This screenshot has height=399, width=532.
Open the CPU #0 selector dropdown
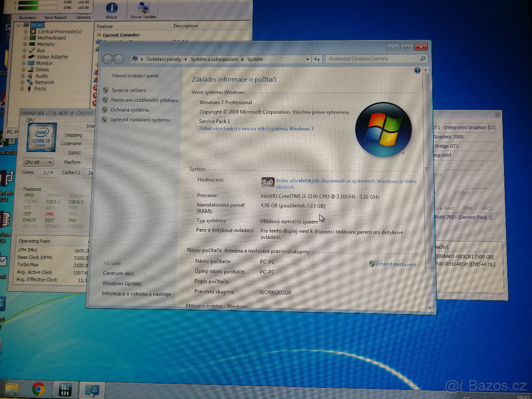(x=39, y=162)
